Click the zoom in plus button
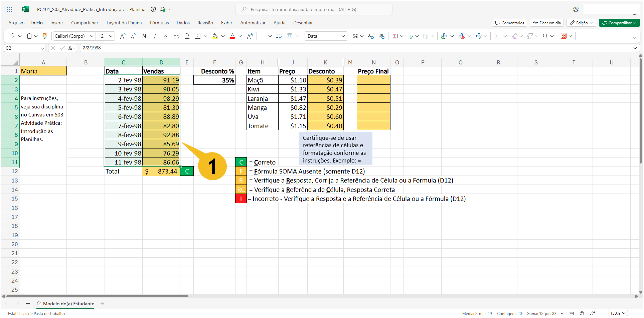Image resolution: width=644 pixels, height=318 pixels. pos(633,313)
